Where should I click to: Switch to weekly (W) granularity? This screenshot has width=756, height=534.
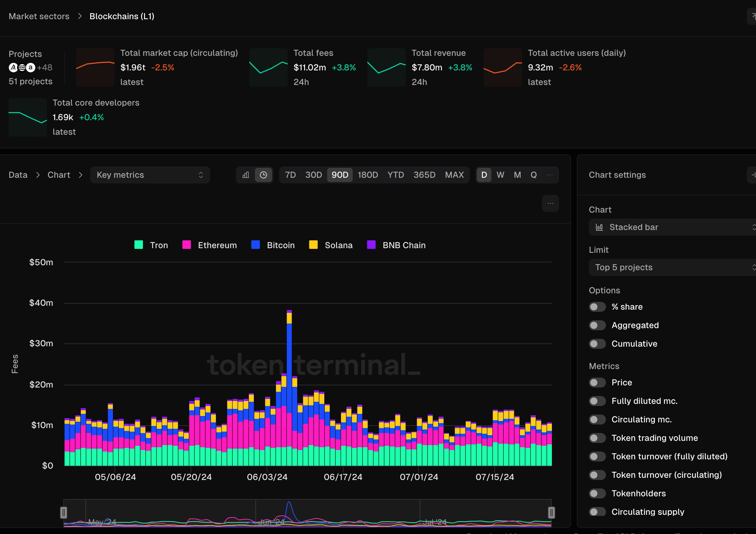(500, 175)
